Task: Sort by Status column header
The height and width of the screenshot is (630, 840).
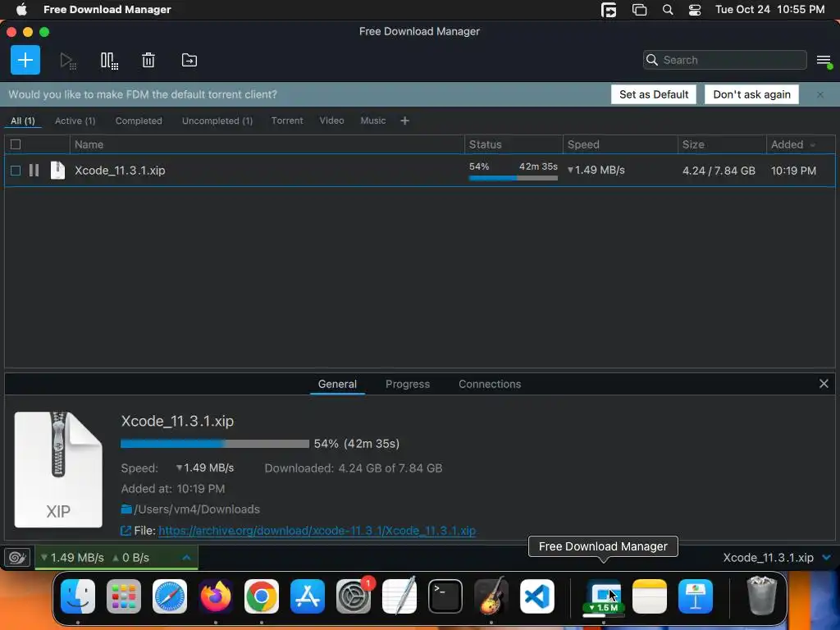Action: (514, 144)
